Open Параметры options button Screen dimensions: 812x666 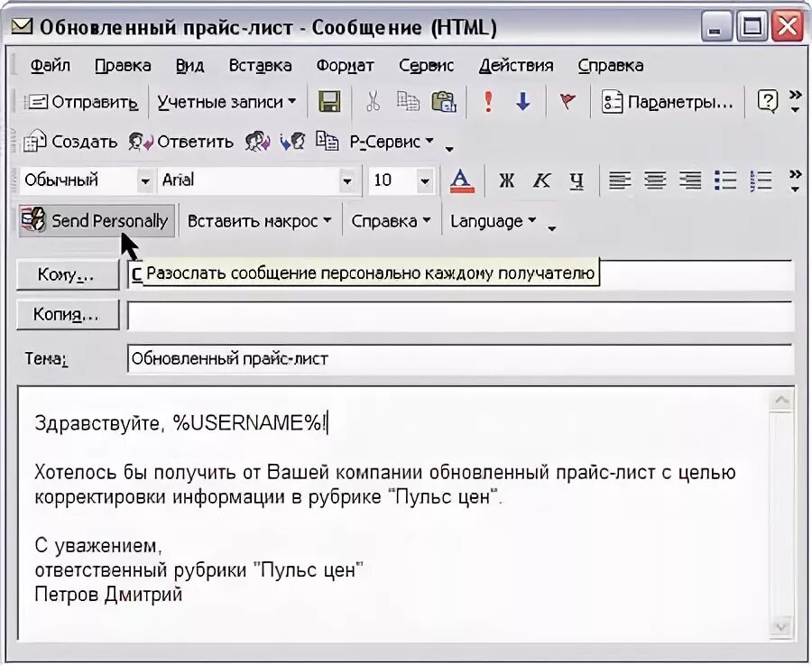pyautogui.click(x=668, y=102)
